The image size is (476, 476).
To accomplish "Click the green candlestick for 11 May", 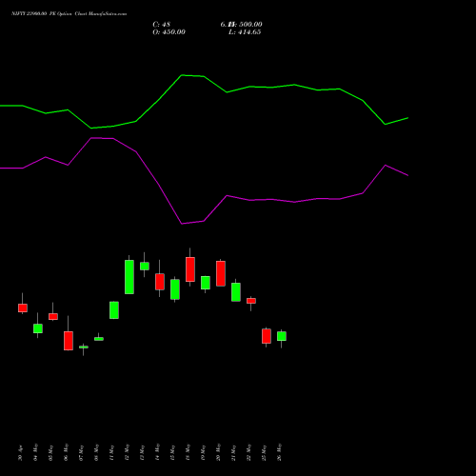I will pyautogui.click(x=114, y=310).
